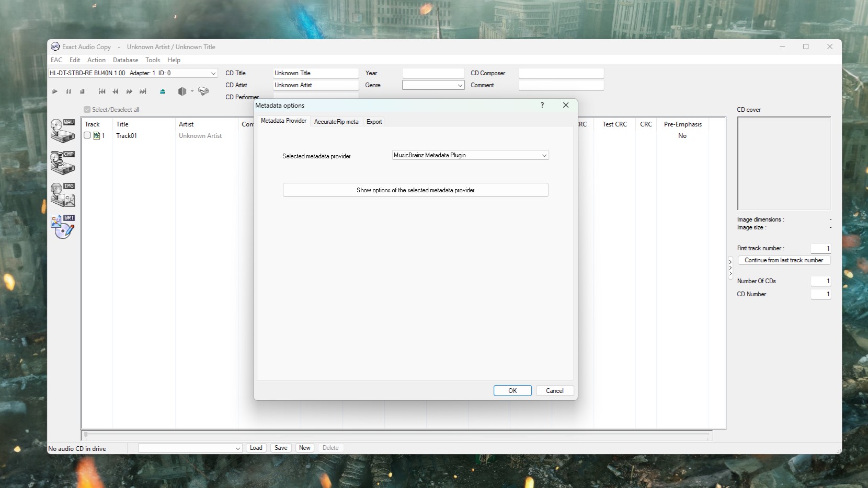868x488 pixels.
Task: Open the Help menu
Action: 174,60
